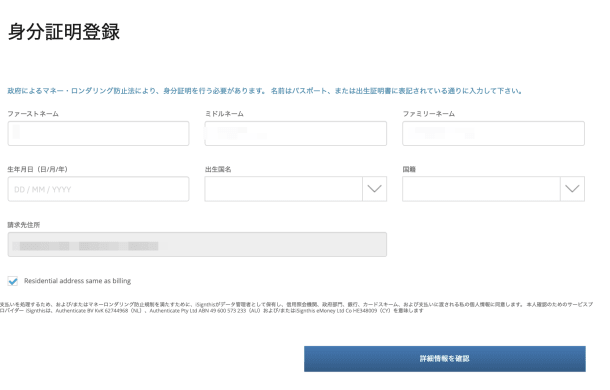Open the 出生国名 dropdown
This screenshot has height=390, width=610.
pyautogui.click(x=296, y=189)
